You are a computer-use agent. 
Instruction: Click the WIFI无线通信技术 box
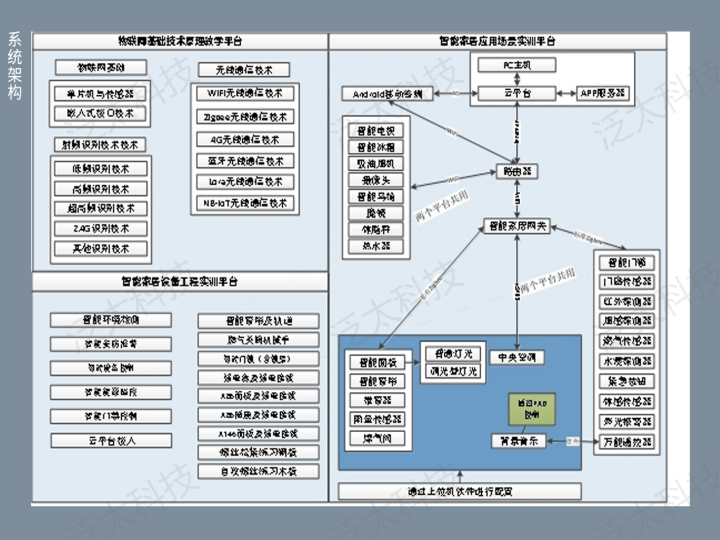[244, 92]
